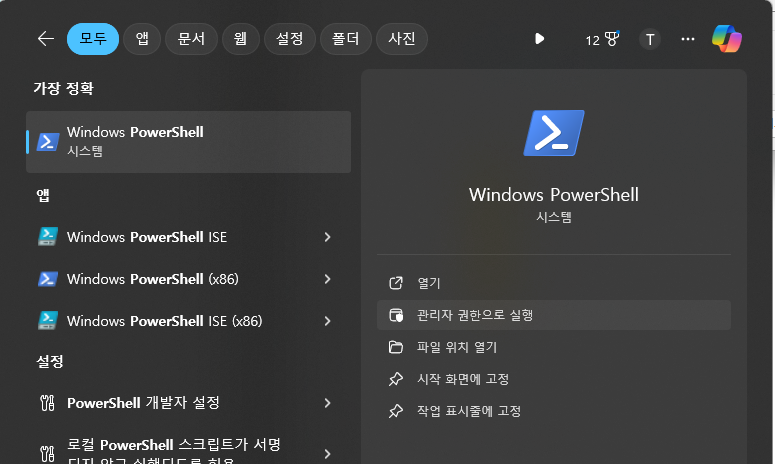Click the 열기 open icon
Viewport: 775px width, 464px height.
pyautogui.click(x=396, y=283)
